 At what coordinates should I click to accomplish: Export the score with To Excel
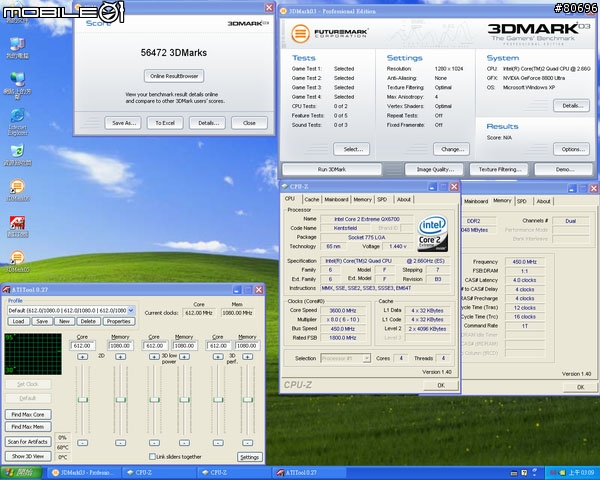(165, 123)
